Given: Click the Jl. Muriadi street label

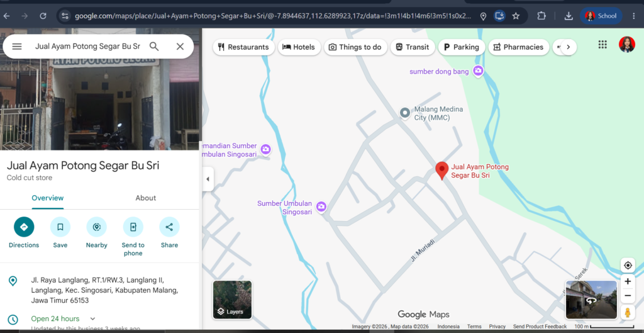Looking at the screenshot, I should (x=422, y=251).
